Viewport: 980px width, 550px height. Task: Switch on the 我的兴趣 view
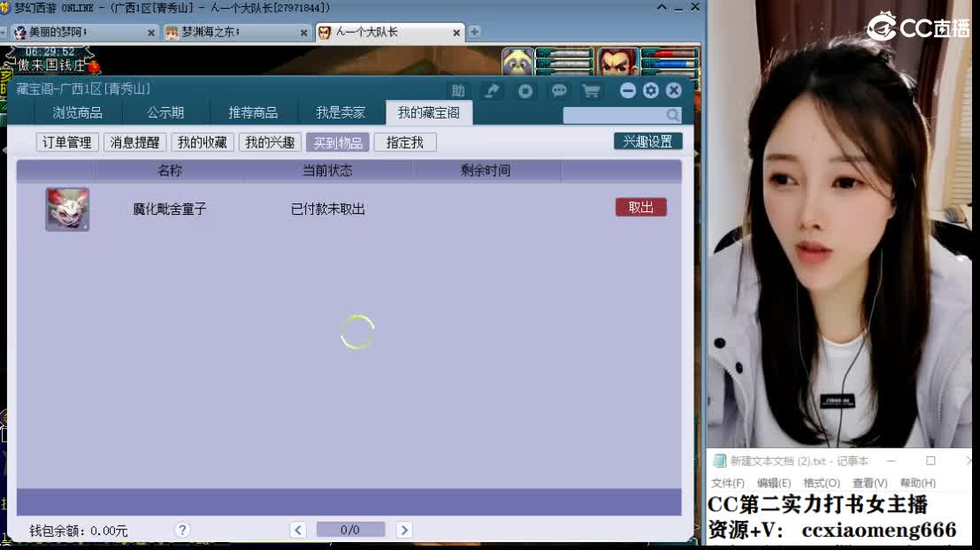(270, 141)
